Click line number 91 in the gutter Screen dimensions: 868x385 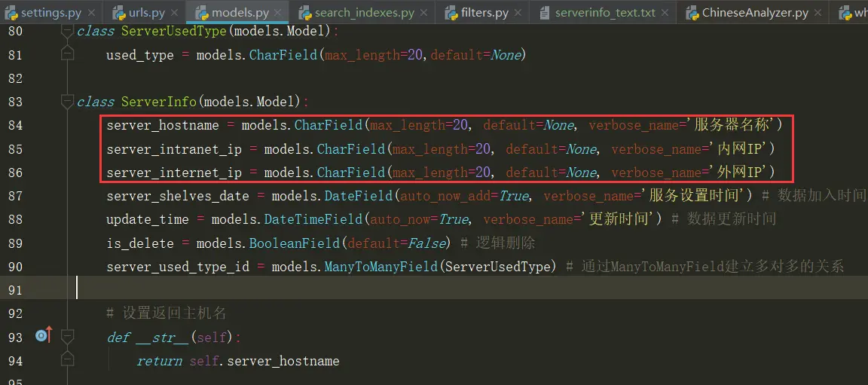(16, 290)
